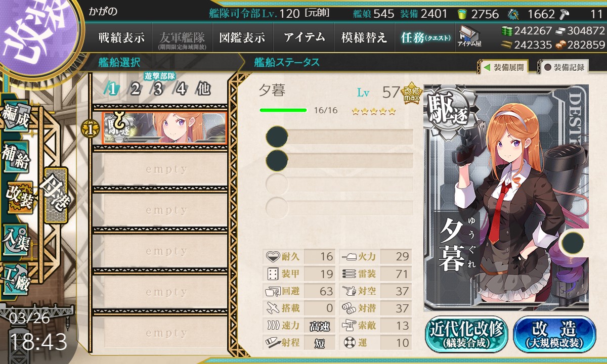The image size is (607, 364).
Task: Switch to fleet tab 3 遊撃部隊
Action: pos(158,89)
